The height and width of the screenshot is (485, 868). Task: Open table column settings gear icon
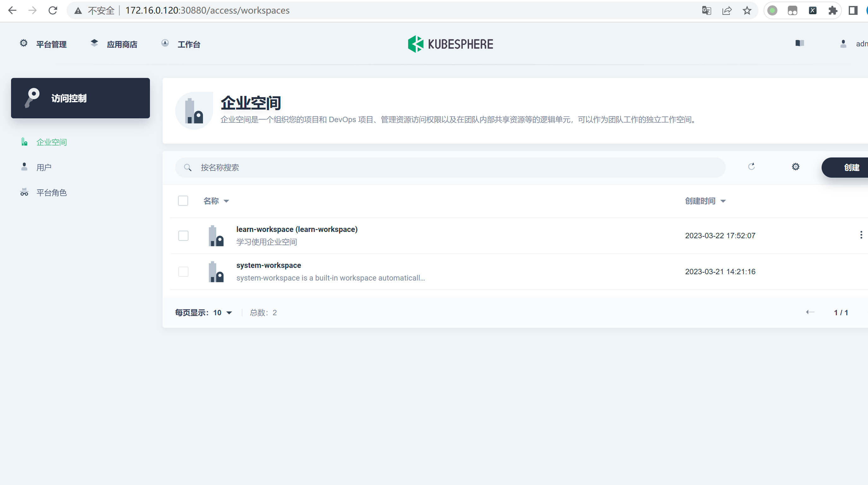795,167
